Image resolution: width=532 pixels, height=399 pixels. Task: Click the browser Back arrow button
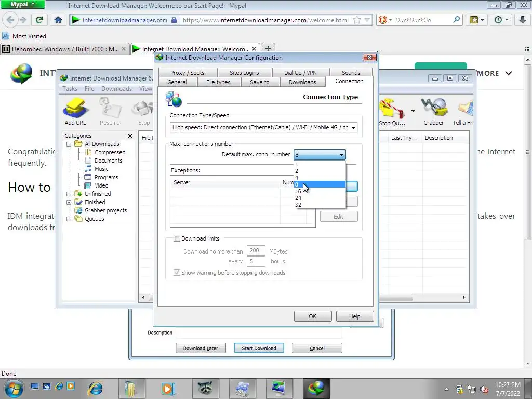10,20
